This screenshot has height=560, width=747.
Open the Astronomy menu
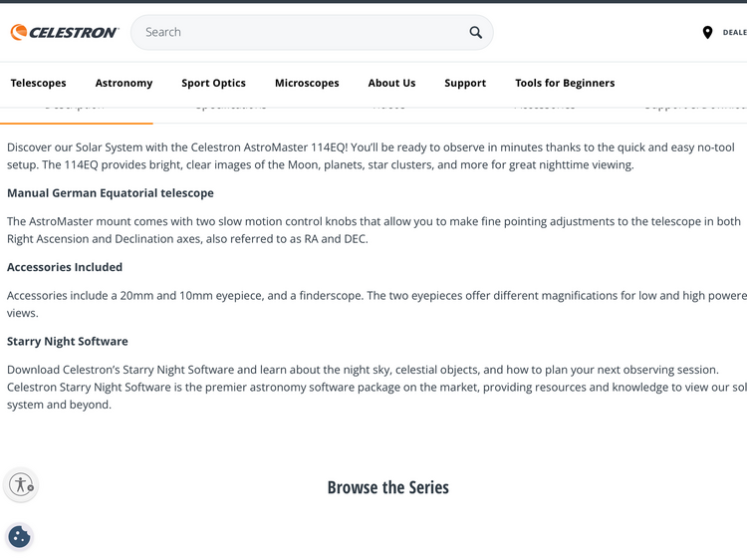coord(124,83)
